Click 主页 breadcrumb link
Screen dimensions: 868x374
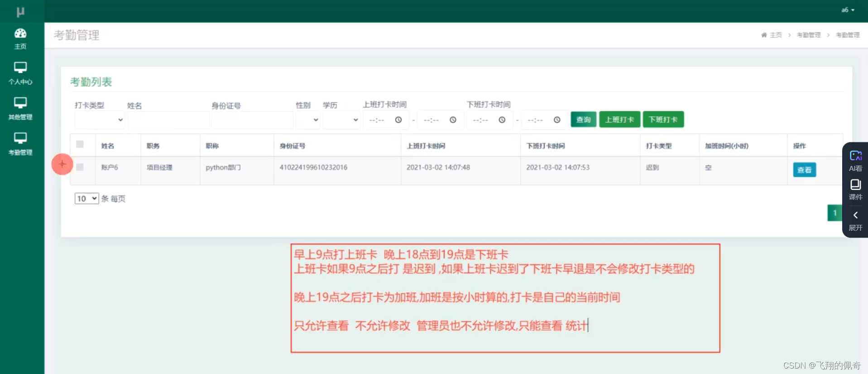coord(776,35)
